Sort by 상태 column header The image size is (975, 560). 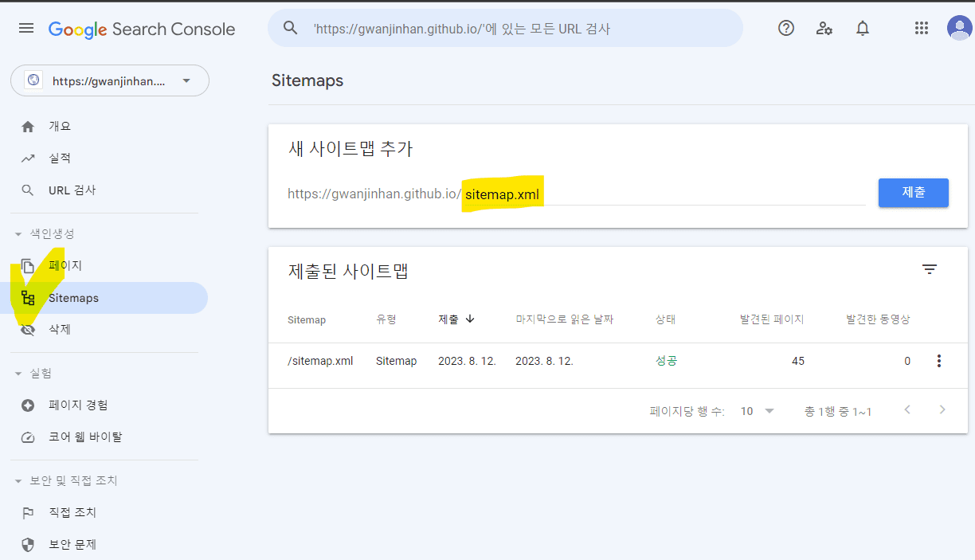click(x=666, y=319)
